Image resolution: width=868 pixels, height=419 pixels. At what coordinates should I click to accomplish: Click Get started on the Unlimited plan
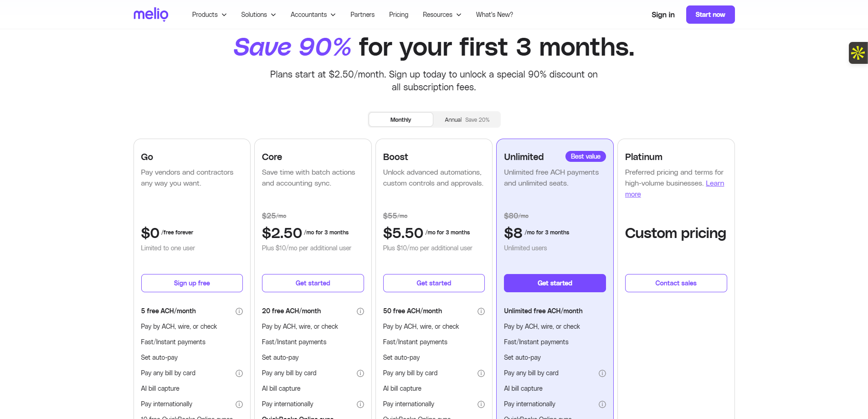[x=555, y=283]
